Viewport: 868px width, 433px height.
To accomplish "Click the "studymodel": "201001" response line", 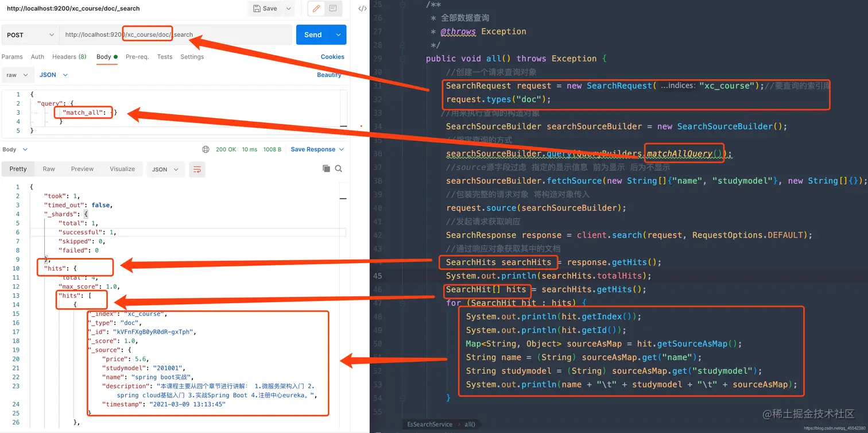I will point(144,368).
